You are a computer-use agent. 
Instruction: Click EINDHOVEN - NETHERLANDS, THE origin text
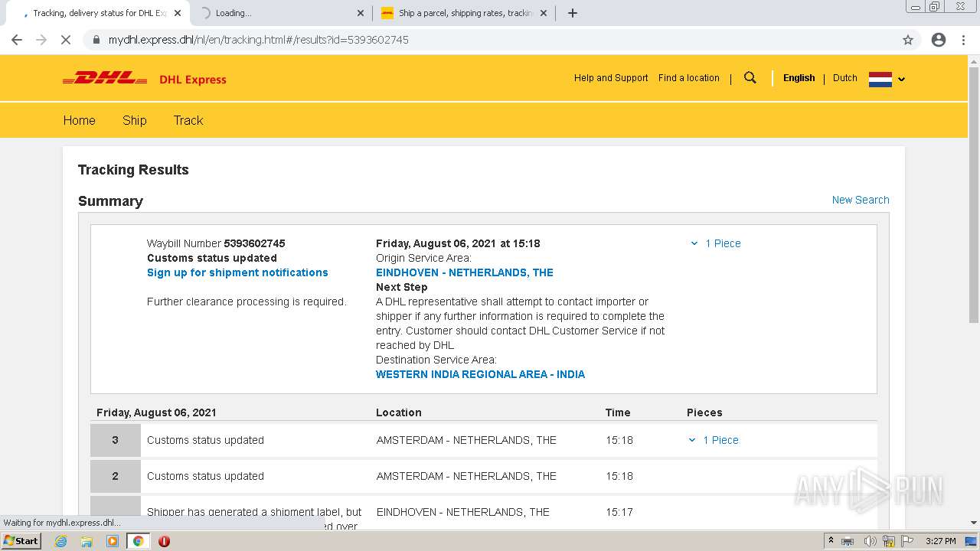tap(465, 272)
